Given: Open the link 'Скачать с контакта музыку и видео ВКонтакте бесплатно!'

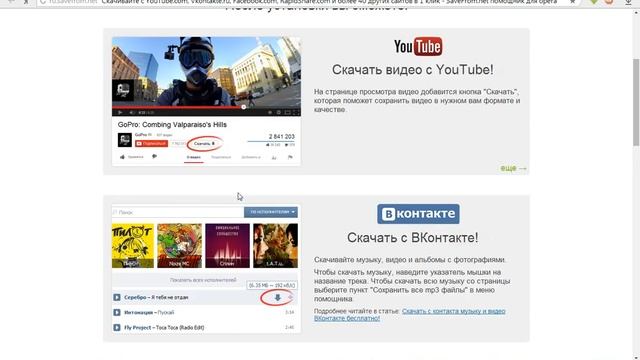Looking at the screenshot, I should click(x=409, y=315).
